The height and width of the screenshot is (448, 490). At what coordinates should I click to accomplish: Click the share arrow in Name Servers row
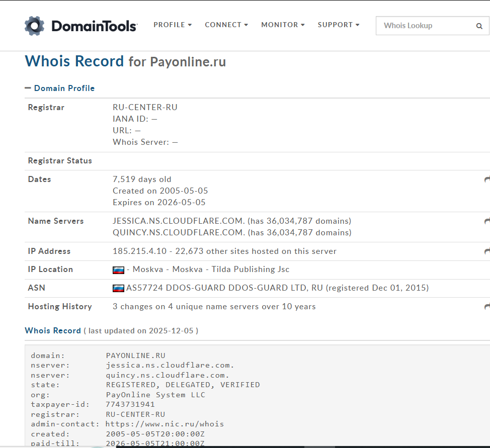[x=486, y=221]
